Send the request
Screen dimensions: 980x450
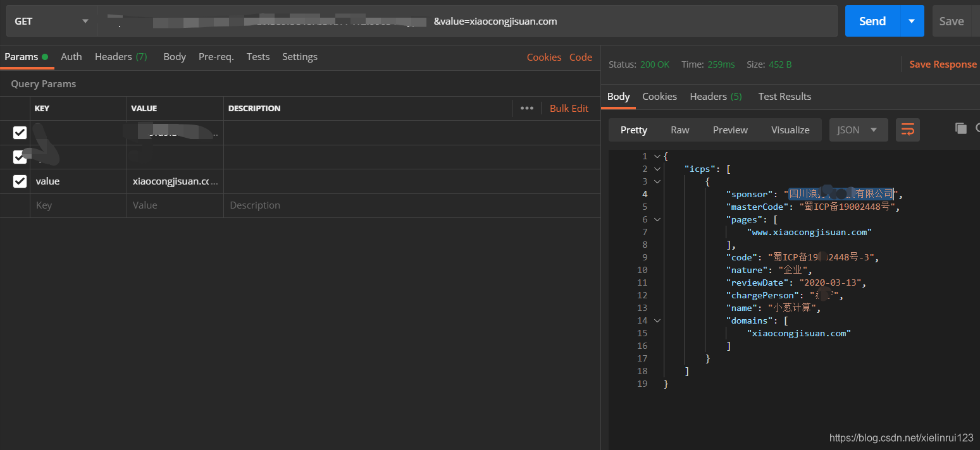coord(872,21)
